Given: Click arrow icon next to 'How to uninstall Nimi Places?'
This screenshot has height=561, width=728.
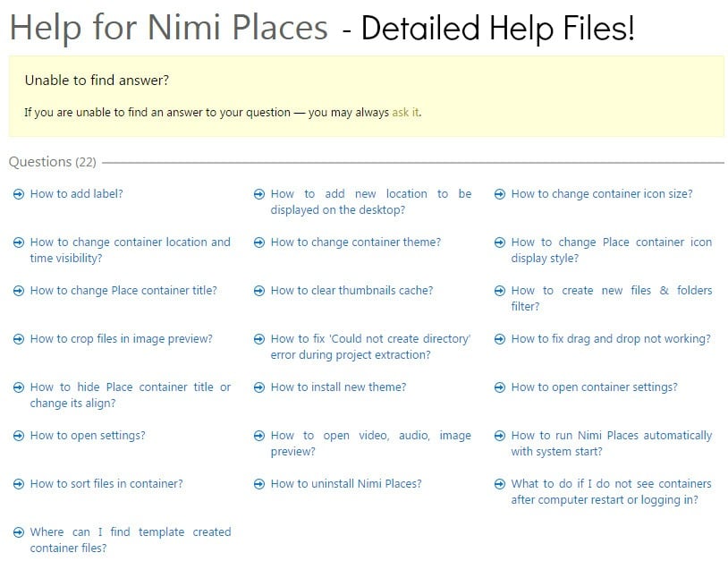Looking at the screenshot, I should (259, 484).
